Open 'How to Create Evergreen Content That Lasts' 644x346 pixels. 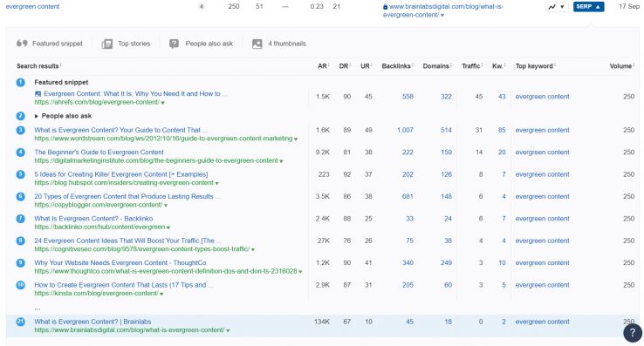[123, 285]
